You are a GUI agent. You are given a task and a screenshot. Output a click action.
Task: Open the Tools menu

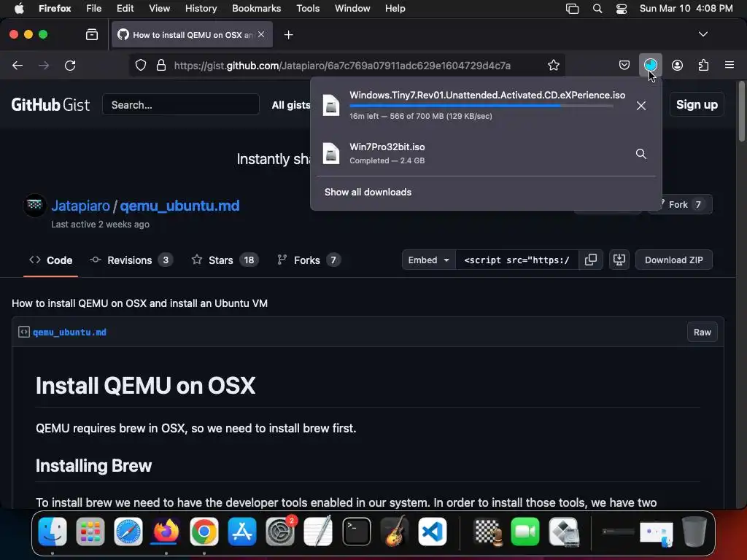click(308, 8)
